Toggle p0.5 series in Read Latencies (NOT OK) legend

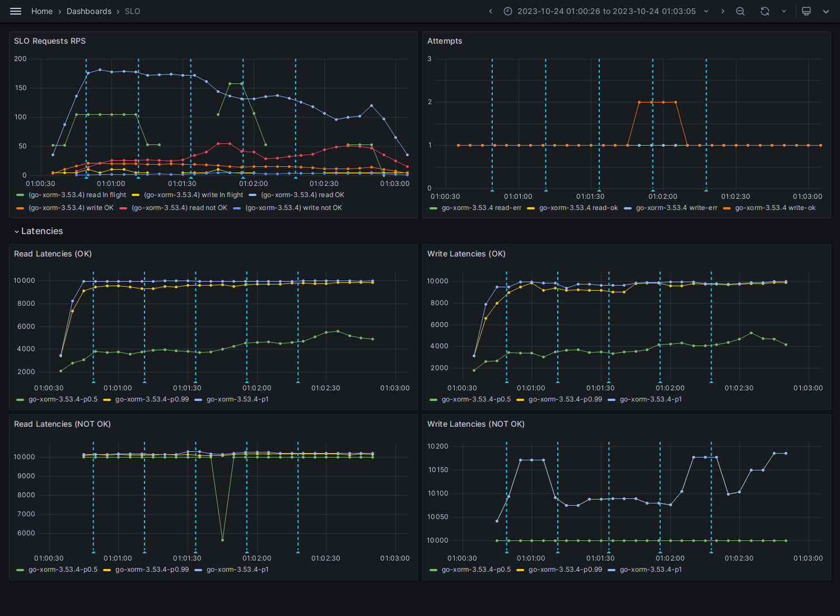click(x=63, y=570)
